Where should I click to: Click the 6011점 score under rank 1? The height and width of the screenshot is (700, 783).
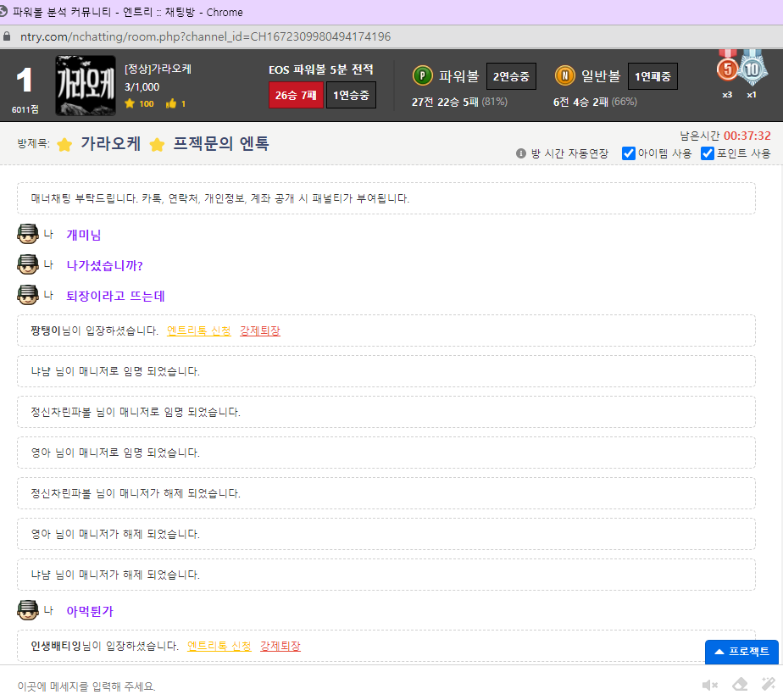tap(25, 109)
